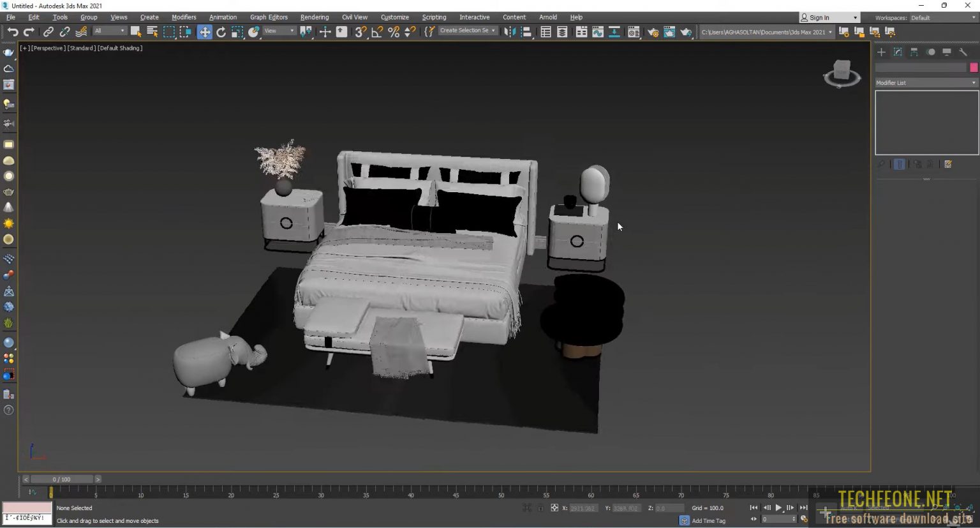Open the Schematic View icon

tap(614, 32)
